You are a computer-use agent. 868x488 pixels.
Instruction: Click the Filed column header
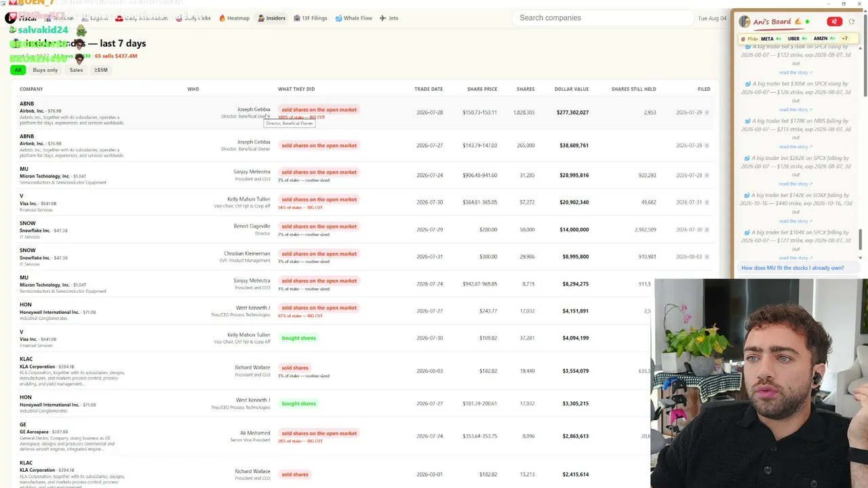(704, 89)
